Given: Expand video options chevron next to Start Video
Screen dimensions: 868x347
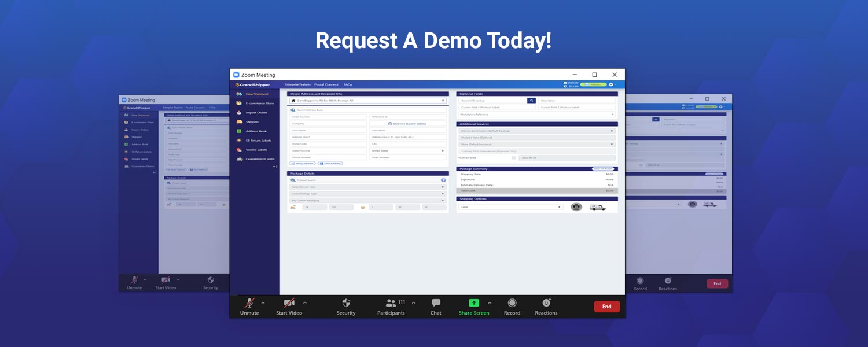Looking at the screenshot, I should coord(305,302).
